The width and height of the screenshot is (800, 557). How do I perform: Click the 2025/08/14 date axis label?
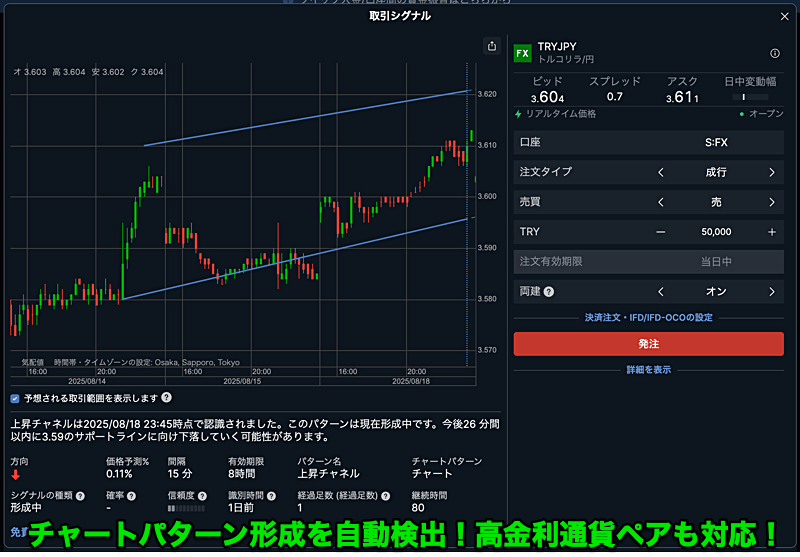coord(87,381)
